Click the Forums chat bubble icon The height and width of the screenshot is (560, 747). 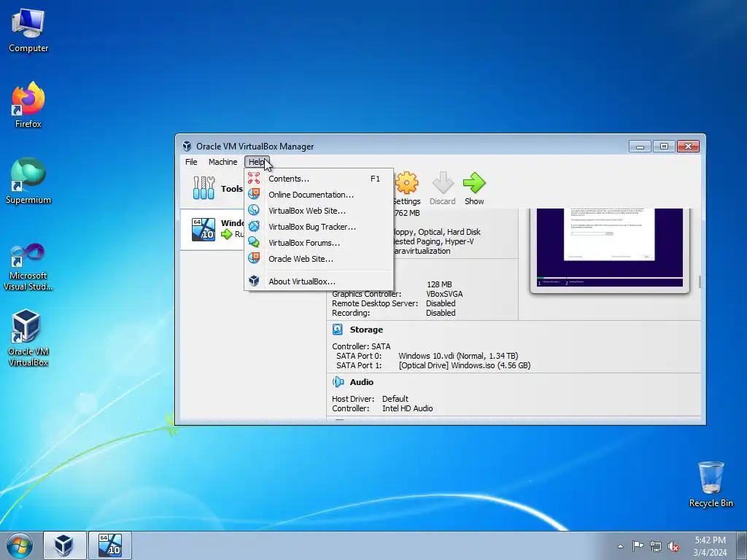pyautogui.click(x=254, y=242)
